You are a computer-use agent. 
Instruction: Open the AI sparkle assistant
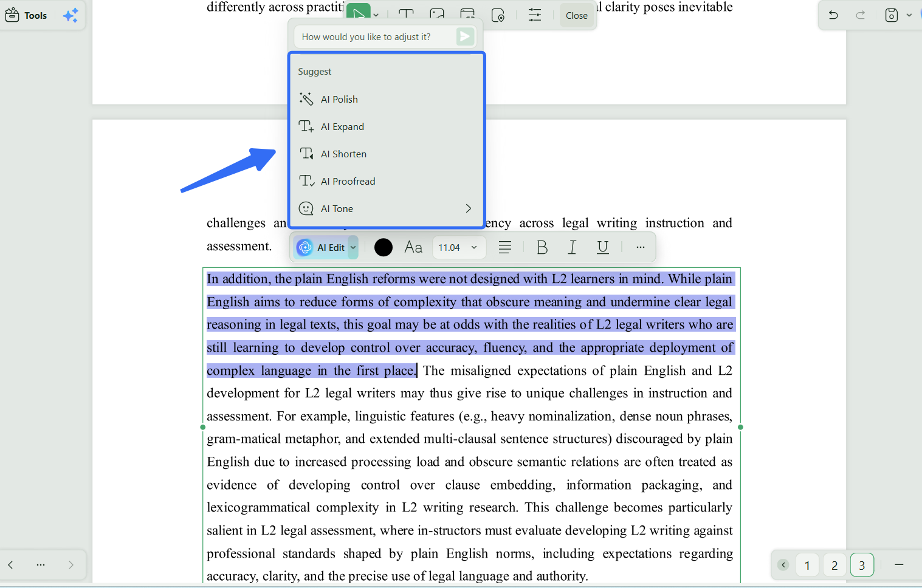pyautogui.click(x=71, y=15)
